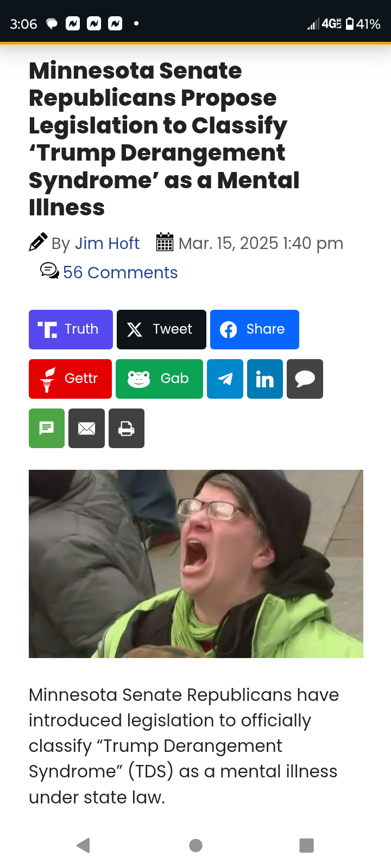Viewport: 391px width, 868px height.
Task: Tap the article headline text
Action: tap(164, 139)
